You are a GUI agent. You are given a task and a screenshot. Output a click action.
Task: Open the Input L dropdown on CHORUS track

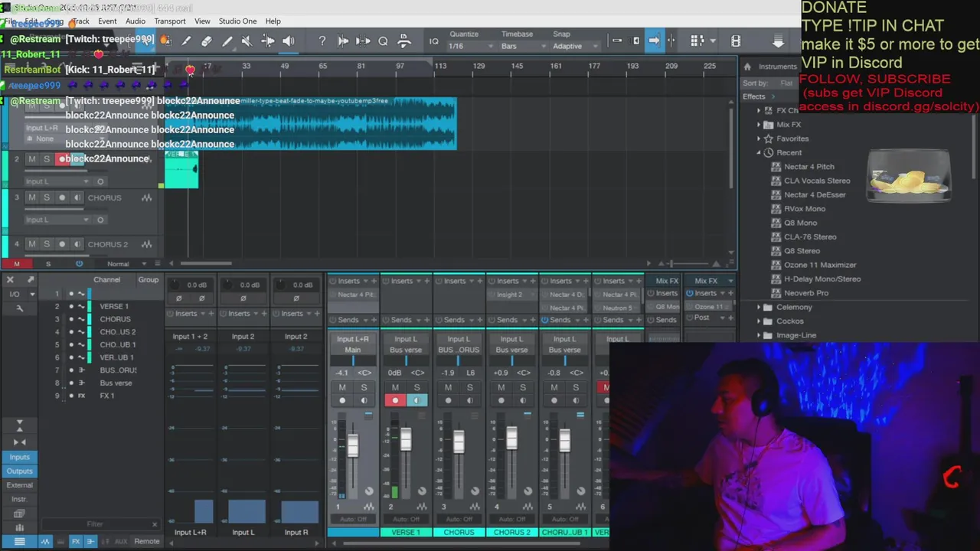57,220
